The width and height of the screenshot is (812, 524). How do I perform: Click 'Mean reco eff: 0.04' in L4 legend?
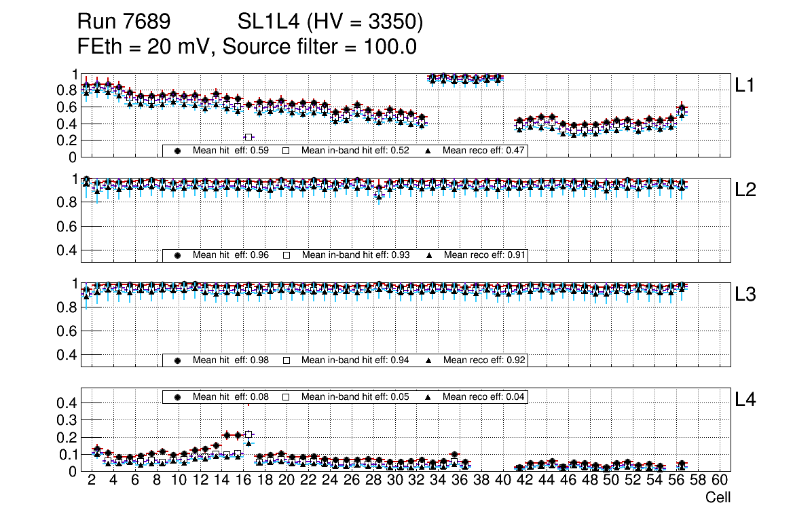483,396
